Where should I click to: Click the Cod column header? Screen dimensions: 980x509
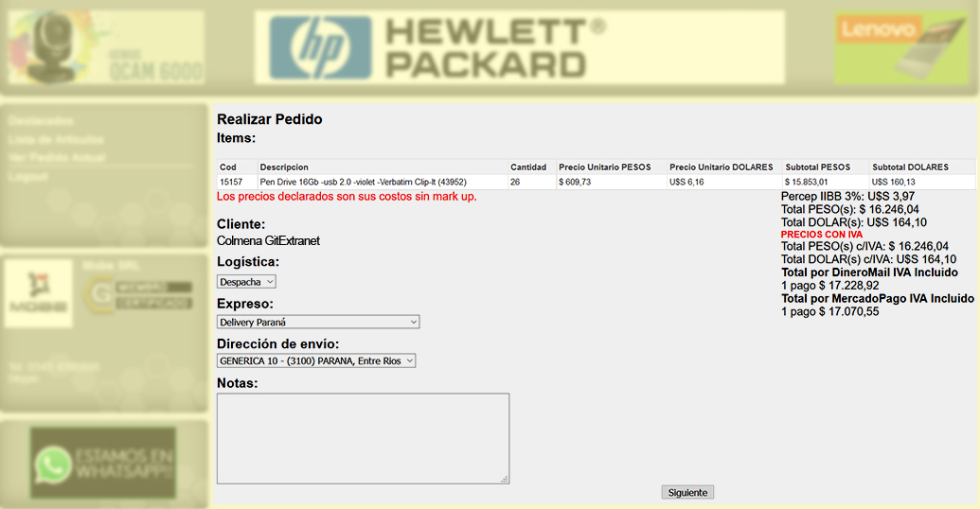click(228, 167)
